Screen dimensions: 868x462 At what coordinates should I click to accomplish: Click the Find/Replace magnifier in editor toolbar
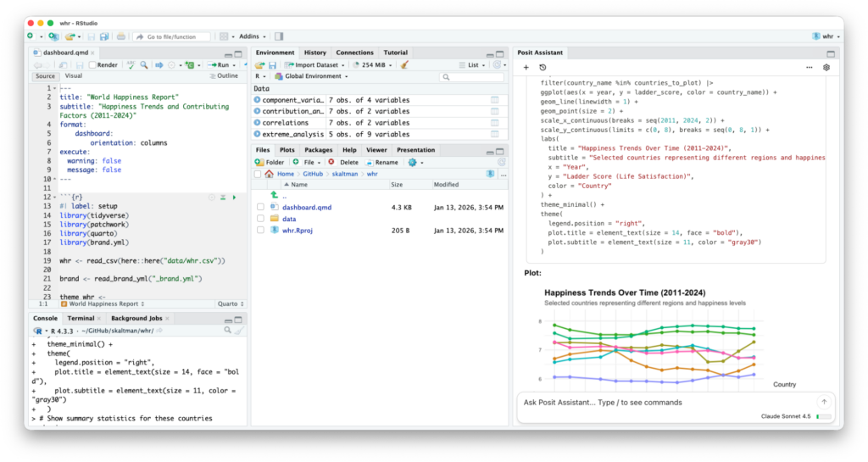[144, 64]
